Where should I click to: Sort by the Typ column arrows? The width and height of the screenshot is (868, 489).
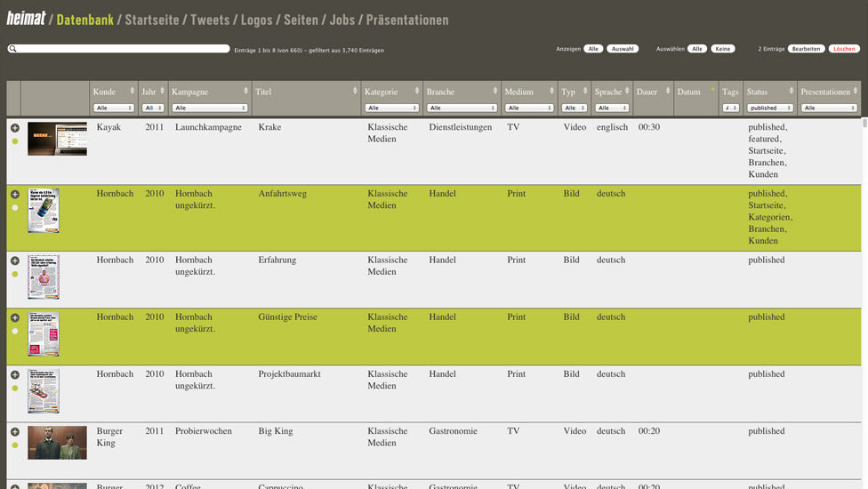pyautogui.click(x=585, y=91)
